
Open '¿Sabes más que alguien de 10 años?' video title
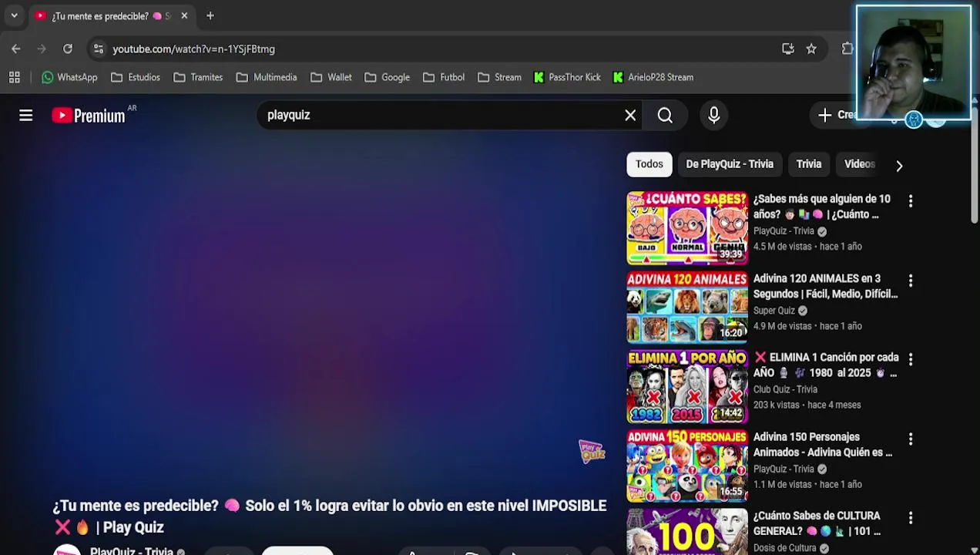point(821,207)
